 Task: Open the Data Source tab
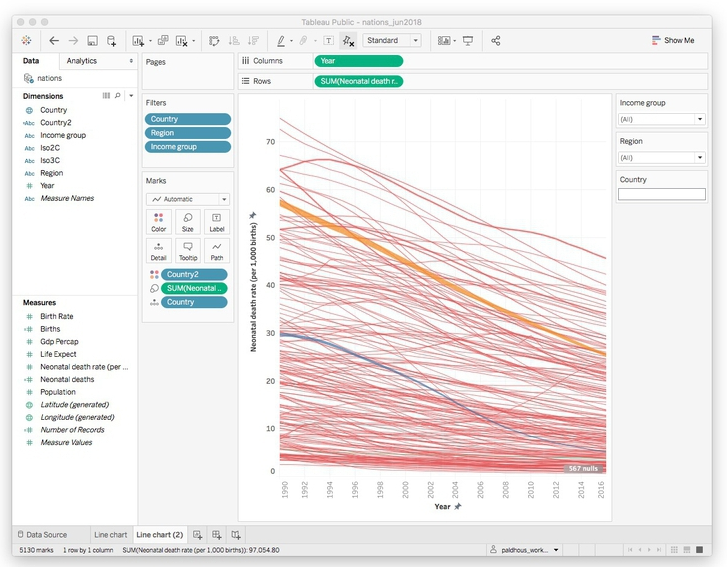pyautogui.click(x=42, y=535)
